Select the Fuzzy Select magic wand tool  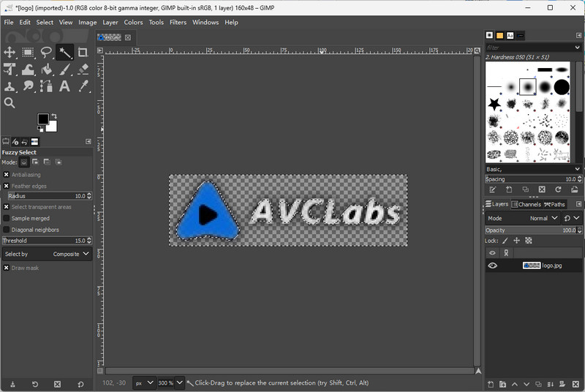pyautogui.click(x=64, y=52)
